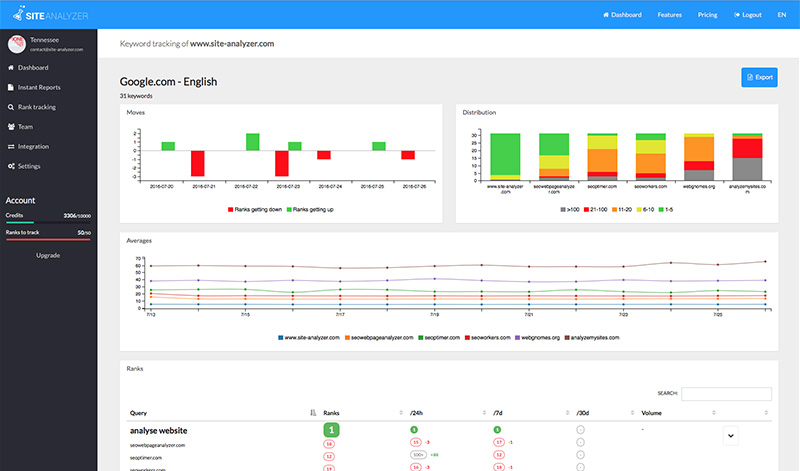Click the '31 keywords' text
The height and width of the screenshot is (471, 800).
[x=136, y=96]
